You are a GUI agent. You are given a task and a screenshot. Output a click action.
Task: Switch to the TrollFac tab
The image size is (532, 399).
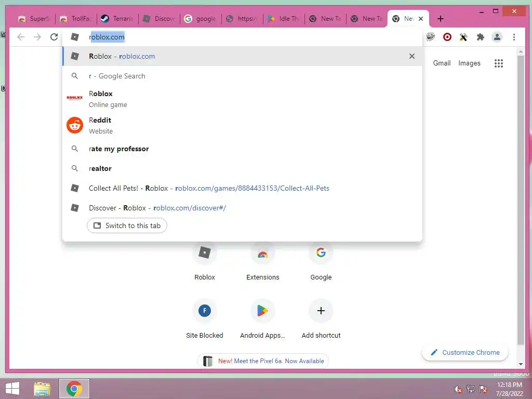coord(76,19)
